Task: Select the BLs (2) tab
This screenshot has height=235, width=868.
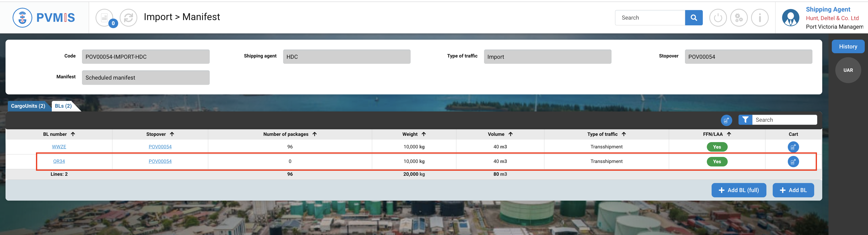Action: point(63,106)
